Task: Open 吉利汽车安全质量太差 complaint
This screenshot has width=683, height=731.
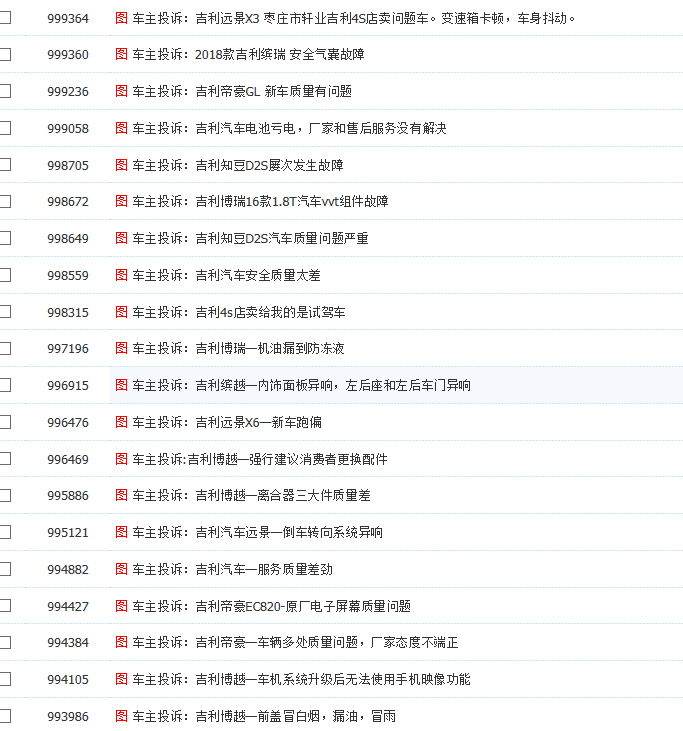Action: pyautogui.click(x=227, y=275)
